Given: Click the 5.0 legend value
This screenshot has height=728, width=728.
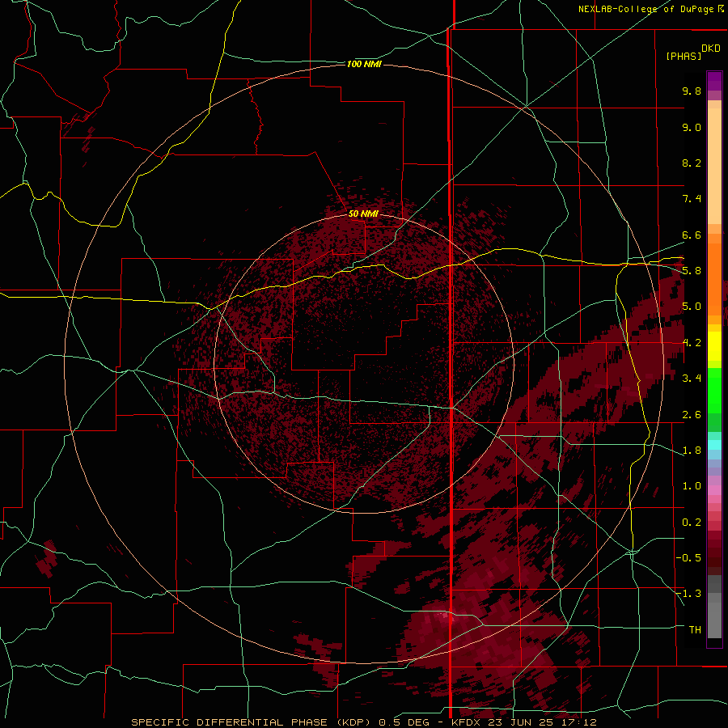Looking at the screenshot, I should click(692, 307).
